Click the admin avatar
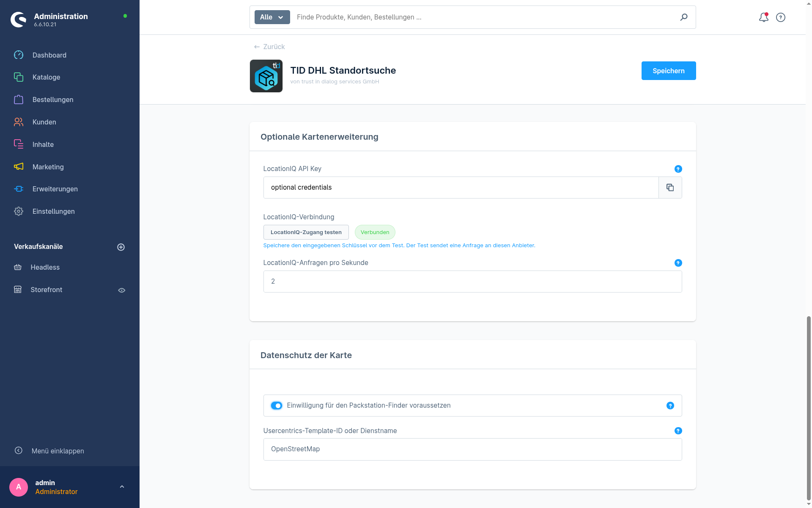812x508 pixels. [19, 487]
